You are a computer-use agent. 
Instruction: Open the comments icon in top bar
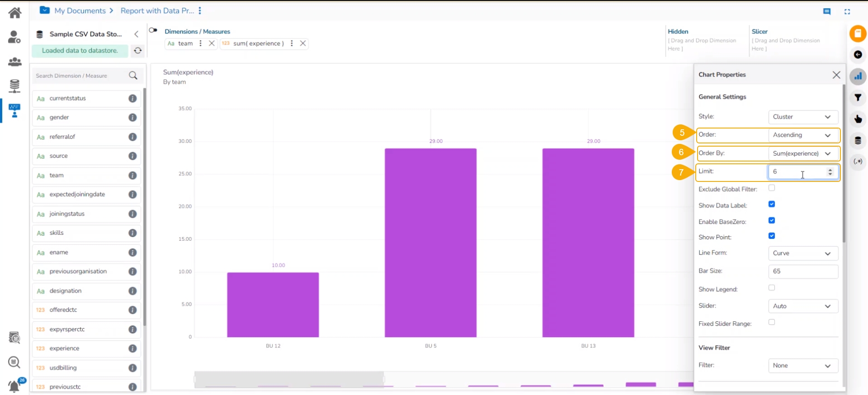[x=827, y=12]
